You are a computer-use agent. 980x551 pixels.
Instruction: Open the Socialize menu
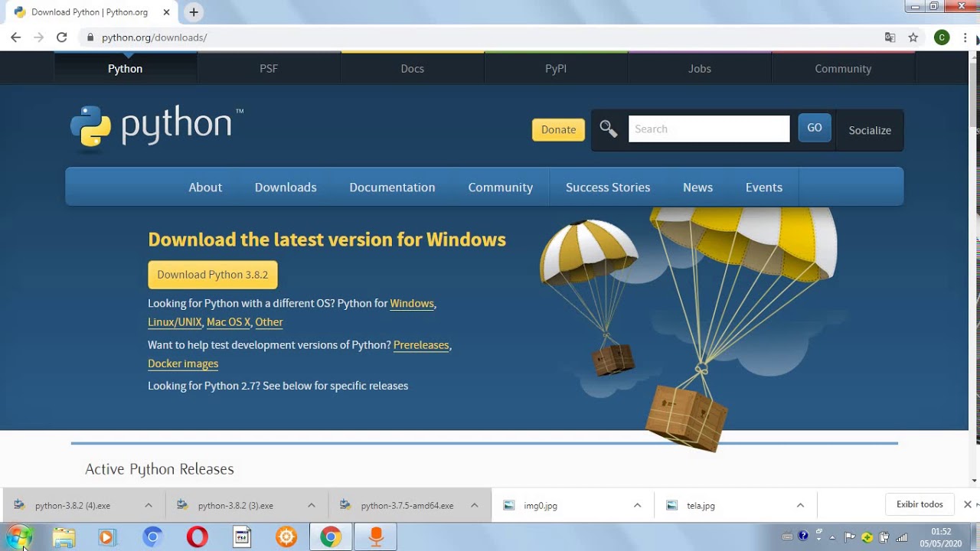(870, 130)
